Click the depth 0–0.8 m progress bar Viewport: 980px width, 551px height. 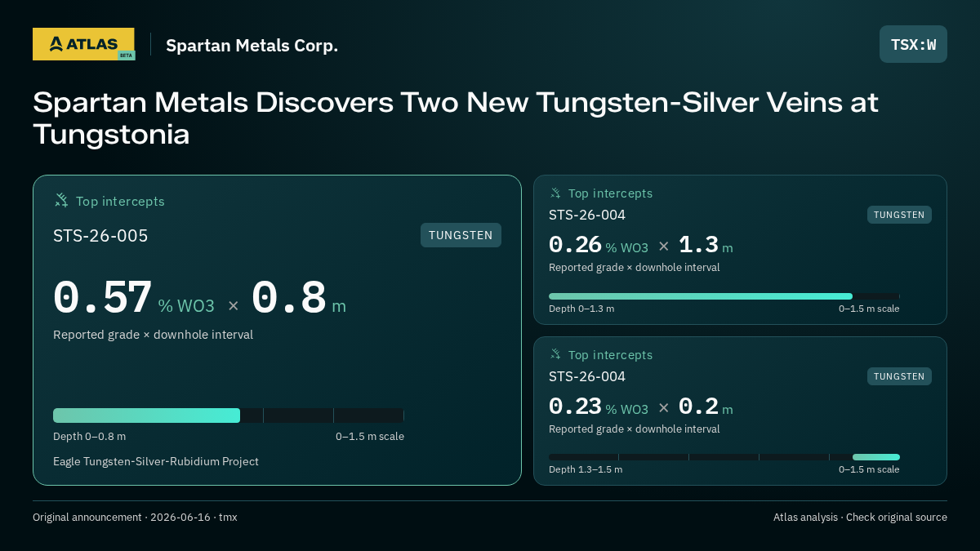[229, 415]
